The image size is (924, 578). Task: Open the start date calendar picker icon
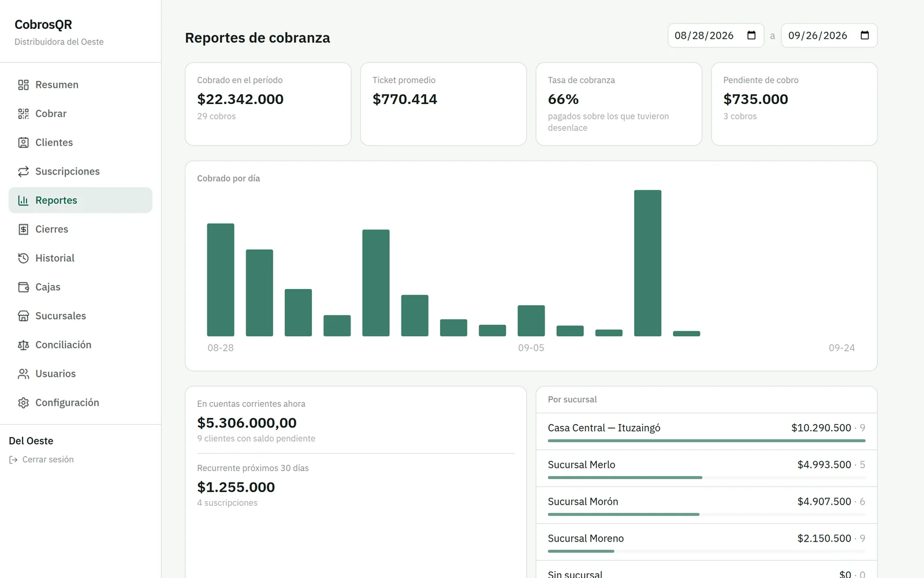point(751,35)
